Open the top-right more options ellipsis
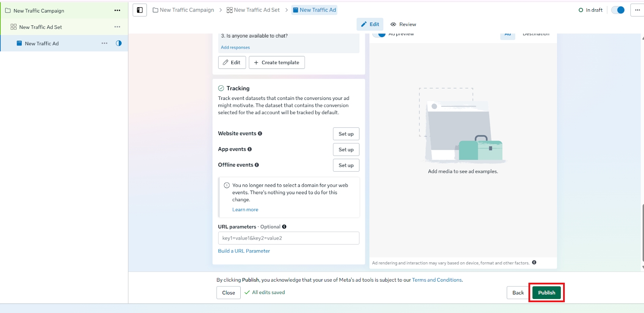This screenshot has width=644, height=313. coord(637,10)
